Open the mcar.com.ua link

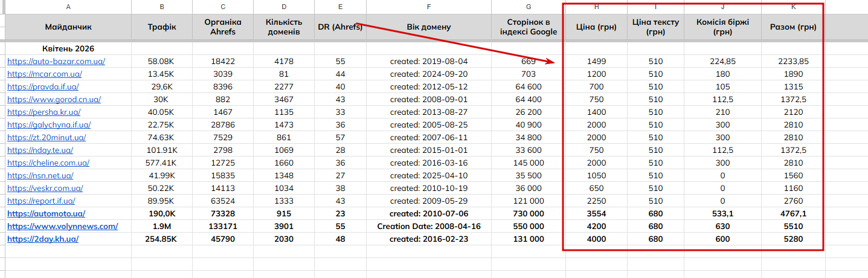[44, 74]
